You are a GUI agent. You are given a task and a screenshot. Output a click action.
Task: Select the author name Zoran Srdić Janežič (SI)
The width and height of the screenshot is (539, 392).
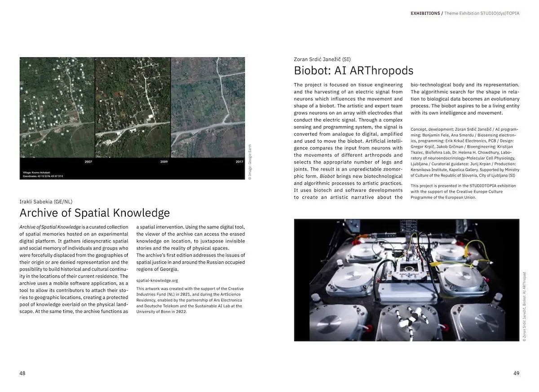322,59
